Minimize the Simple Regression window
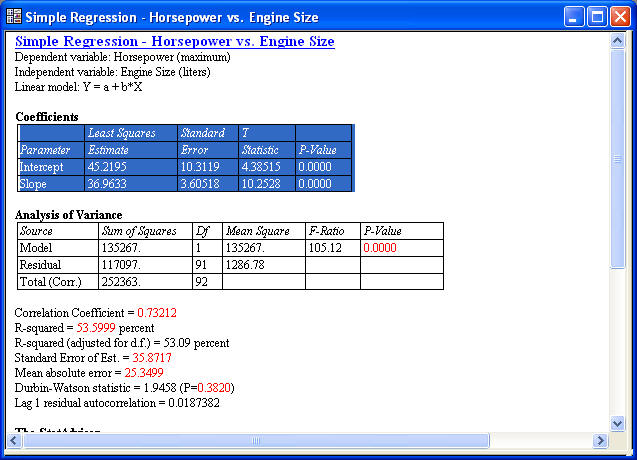Viewport: 637px width, 460px height. point(574,17)
